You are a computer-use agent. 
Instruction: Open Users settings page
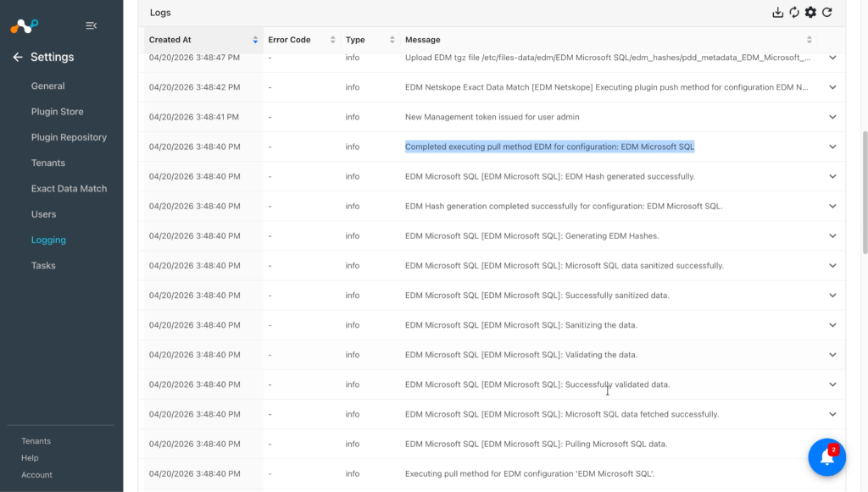pyautogui.click(x=43, y=214)
